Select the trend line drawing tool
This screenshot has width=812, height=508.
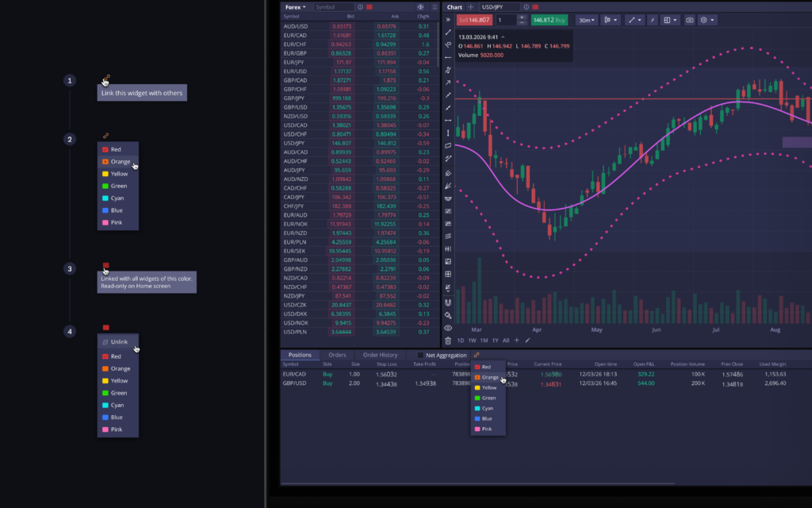click(633, 20)
